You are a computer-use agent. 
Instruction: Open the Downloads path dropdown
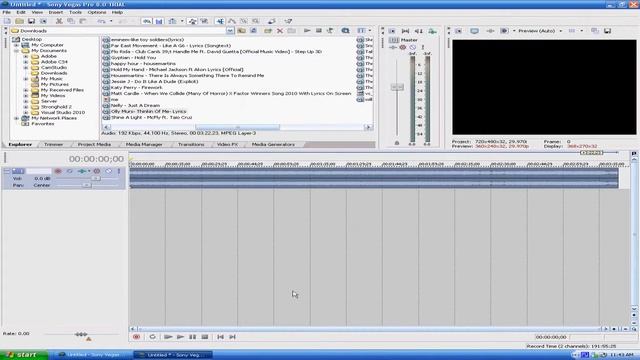pos(230,31)
